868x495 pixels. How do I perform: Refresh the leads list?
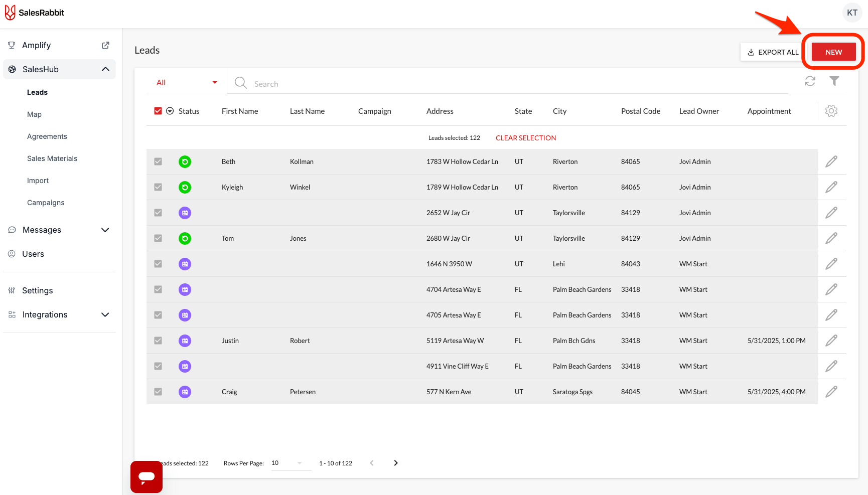(810, 81)
